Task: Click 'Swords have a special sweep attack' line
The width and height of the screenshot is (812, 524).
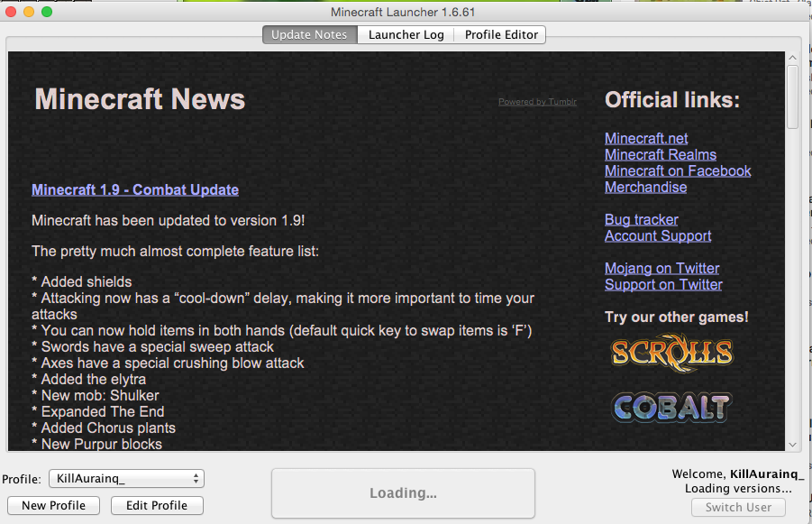Action: [x=153, y=346]
